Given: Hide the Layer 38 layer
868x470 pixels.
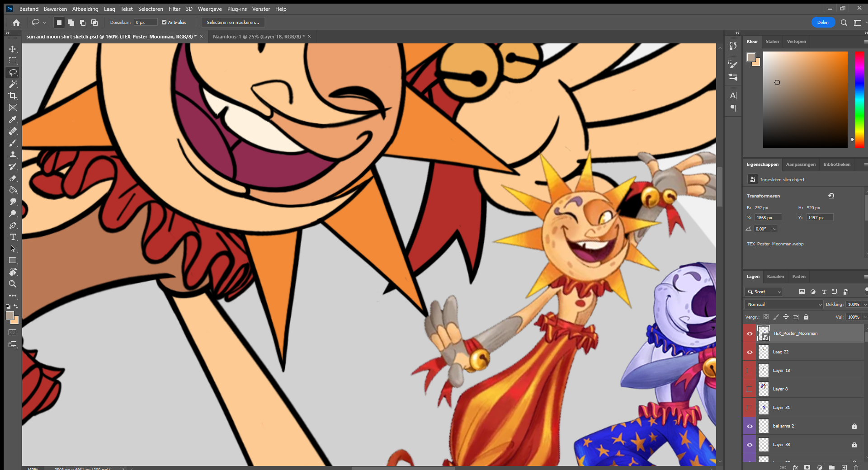Looking at the screenshot, I should [750, 445].
